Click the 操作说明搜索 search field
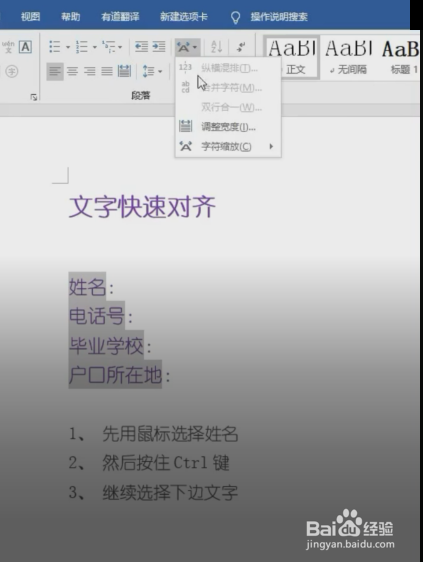Screen dimensions: 423x562 279,16
